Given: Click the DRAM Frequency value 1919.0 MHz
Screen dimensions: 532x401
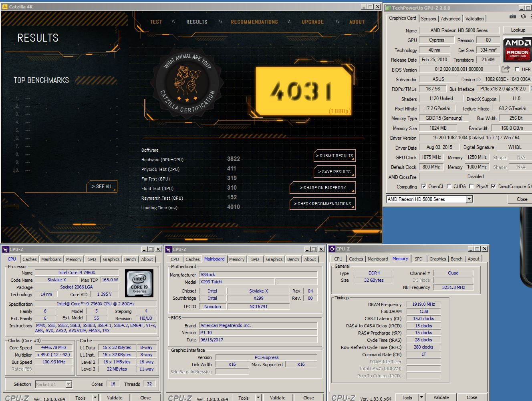Looking at the screenshot, I should pyautogui.click(x=423, y=304).
